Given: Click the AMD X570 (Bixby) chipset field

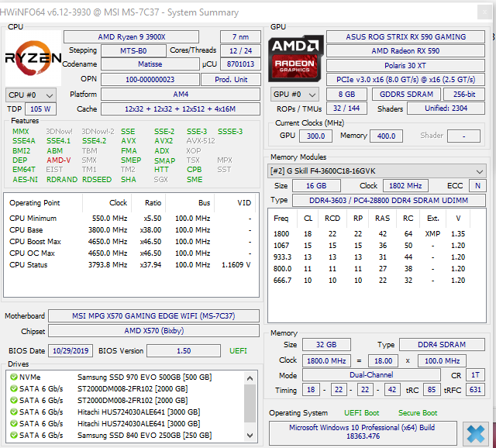Looking at the screenshot, I should tap(153, 331).
